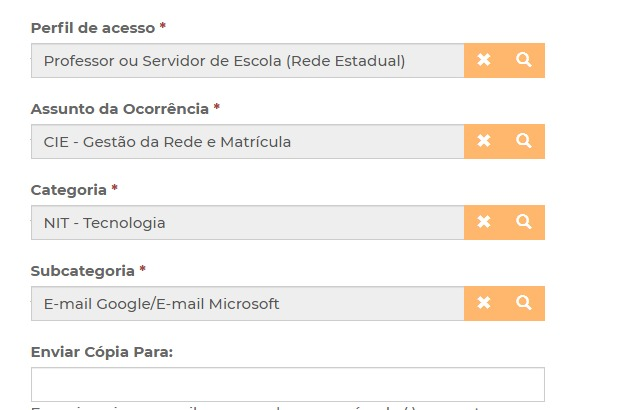The image size is (621, 410).
Task: Click the Perfil de acesso label
Action: click(x=93, y=27)
